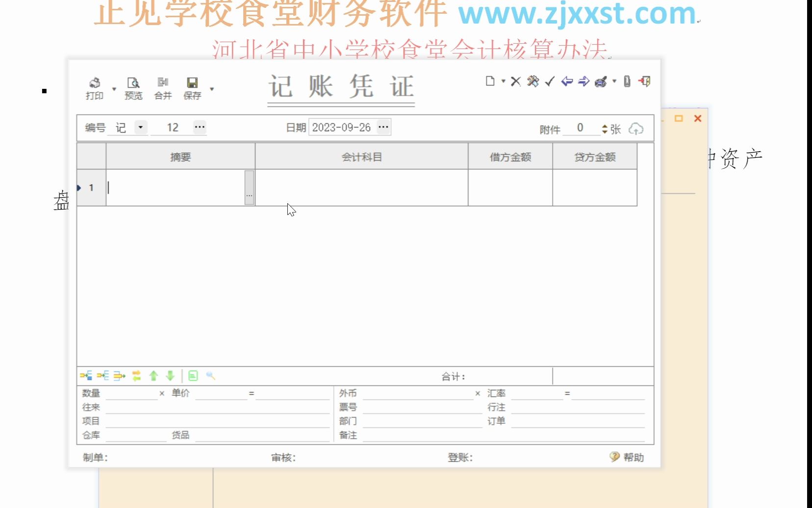Approve voucher with checkmark icon

click(x=550, y=81)
